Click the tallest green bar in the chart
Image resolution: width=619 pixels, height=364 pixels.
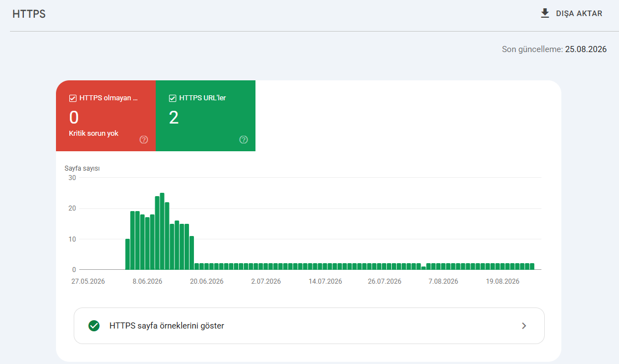tap(162, 232)
